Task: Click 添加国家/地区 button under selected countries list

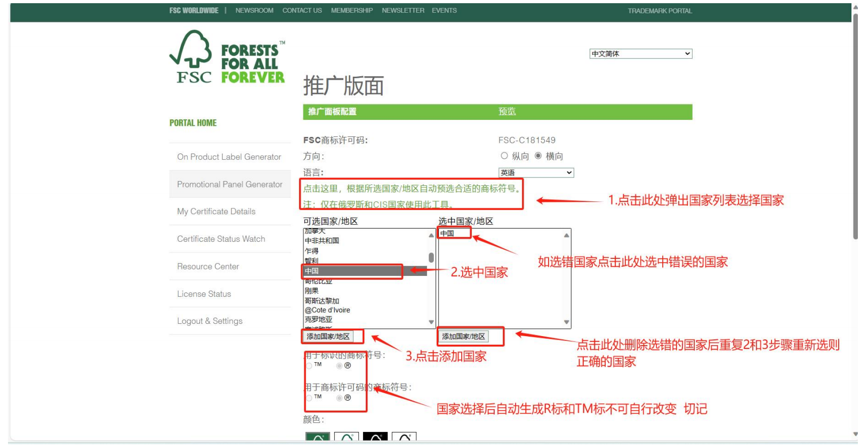Action: point(464,337)
